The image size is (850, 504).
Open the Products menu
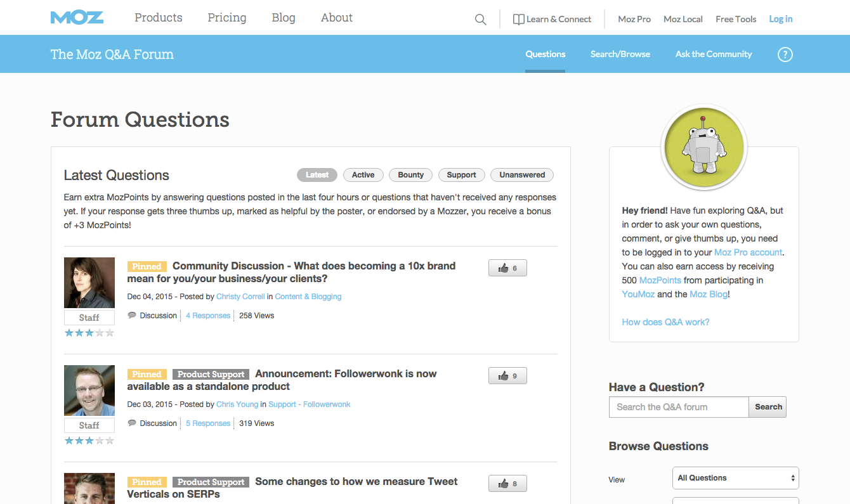pyautogui.click(x=159, y=18)
